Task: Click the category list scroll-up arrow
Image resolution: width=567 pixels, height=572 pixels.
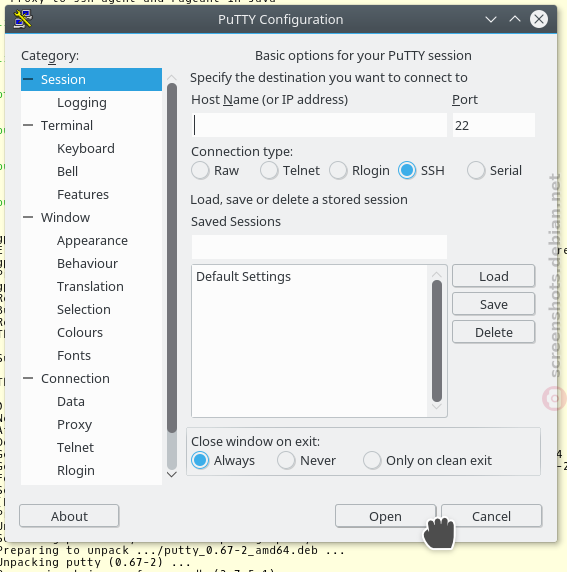Action: 172,78
